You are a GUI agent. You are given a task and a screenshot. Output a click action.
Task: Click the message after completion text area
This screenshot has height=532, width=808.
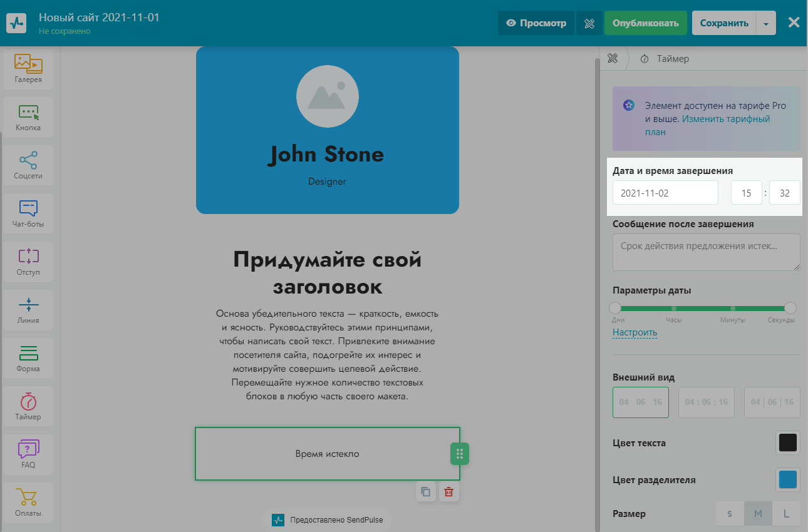click(706, 252)
